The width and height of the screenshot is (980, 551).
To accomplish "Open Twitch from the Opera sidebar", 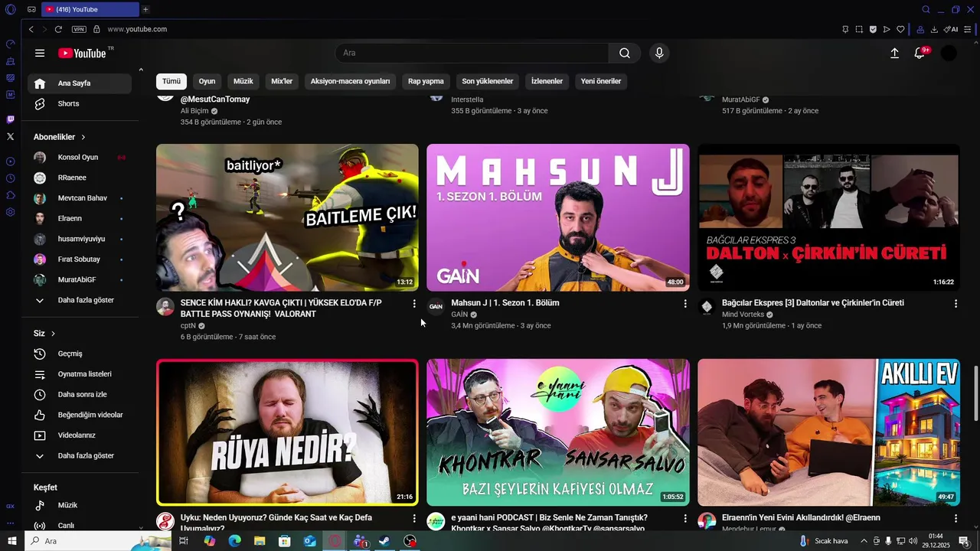I will [x=10, y=119].
